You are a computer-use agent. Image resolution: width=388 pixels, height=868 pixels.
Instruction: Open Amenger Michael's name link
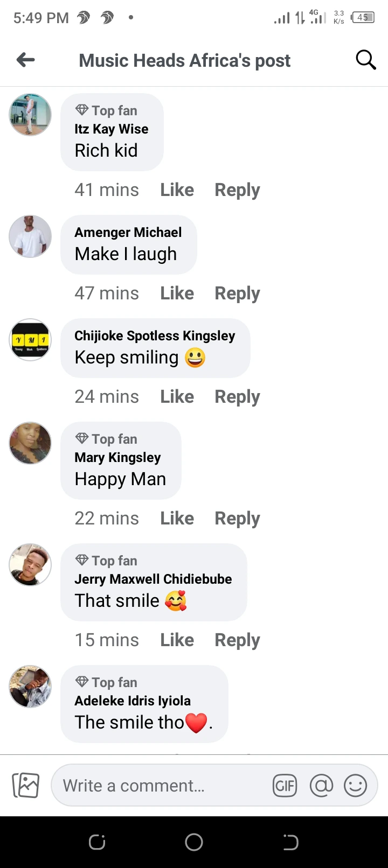[128, 232]
